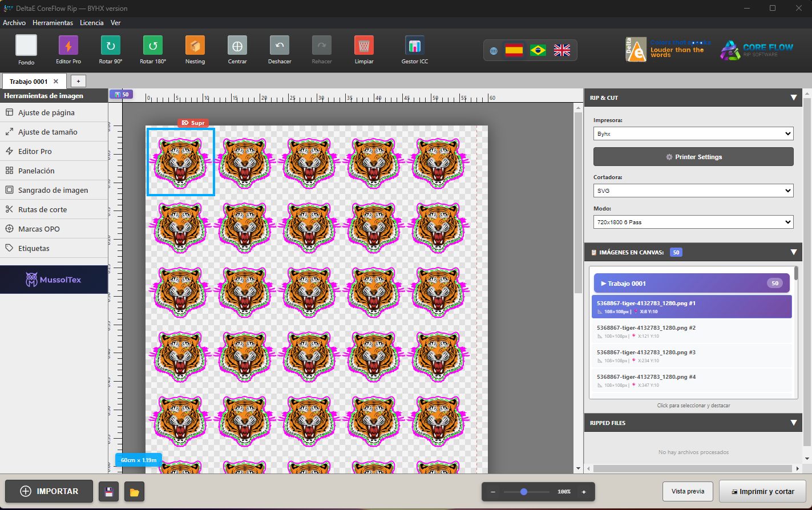Switch language to Spanish flag
Image resolution: width=812 pixels, height=510 pixels.
point(514,50)
